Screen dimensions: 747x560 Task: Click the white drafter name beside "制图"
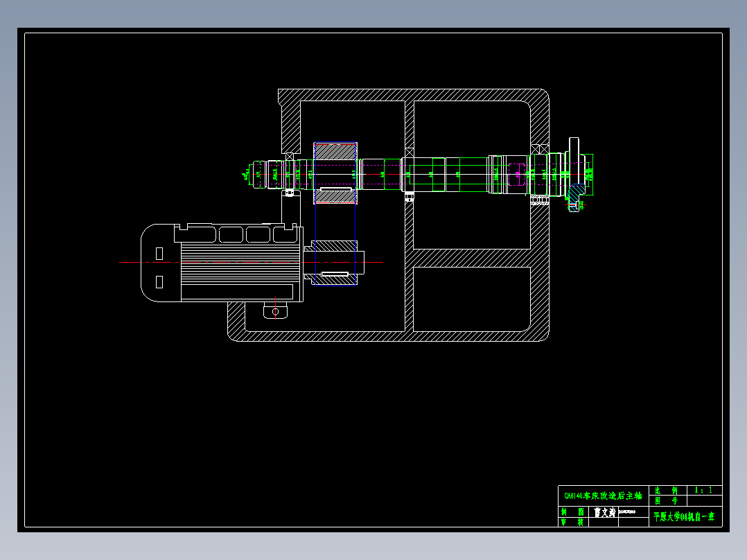604,512
